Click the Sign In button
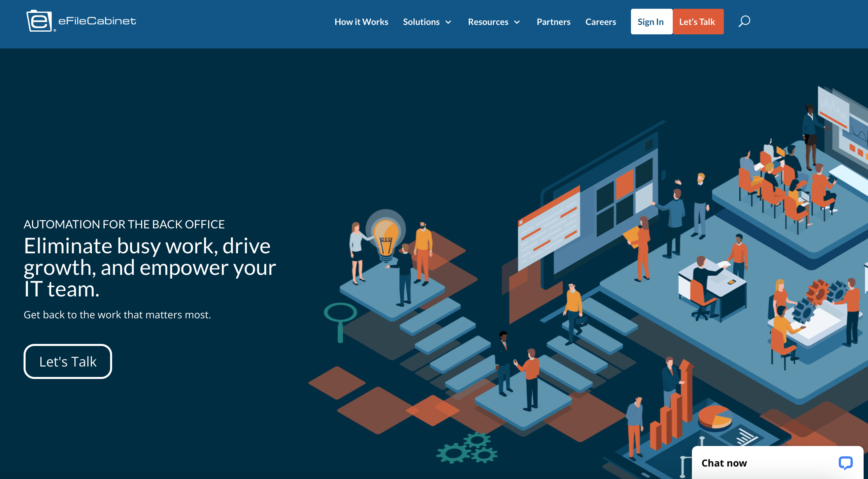868x479 pixels. [x=650, y=21]
